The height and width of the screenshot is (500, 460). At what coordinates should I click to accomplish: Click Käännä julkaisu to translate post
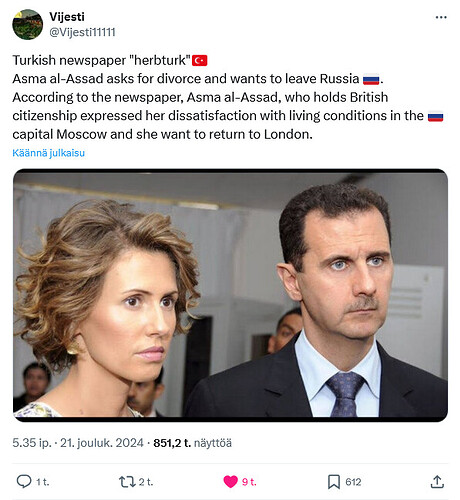(49, 153)
